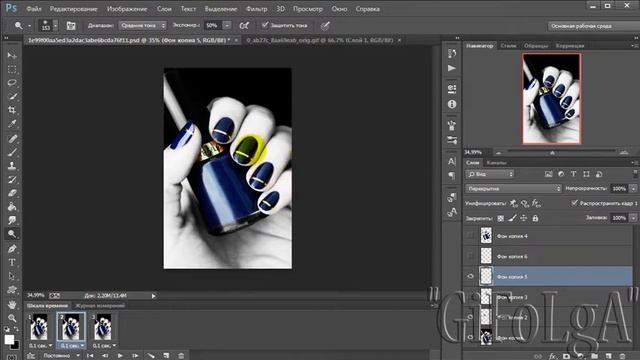Viewport: 640px width, 360px height.
Task: Toggle 'Распространить кадр 1' checkbox
Action: 574,203
